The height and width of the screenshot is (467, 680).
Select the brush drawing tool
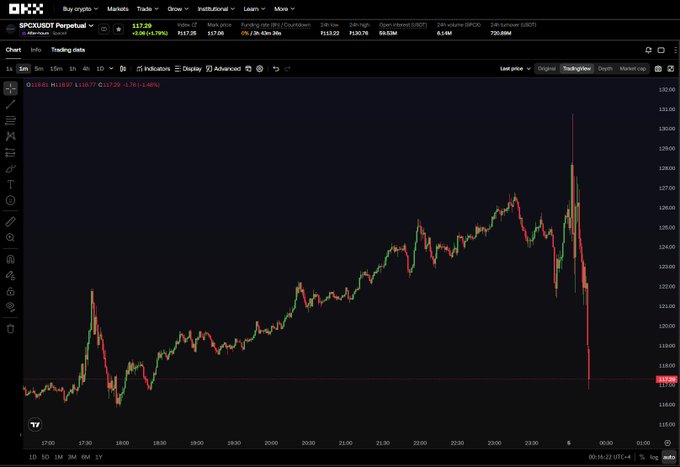point(10,169)
